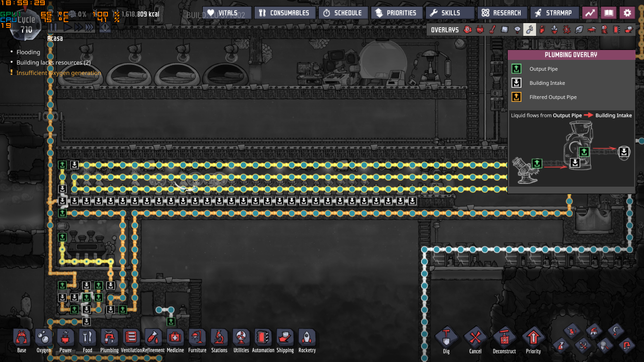Click the Insufficient Oxygen generation warning
The image size is (644, 362).
pos(58,73)
